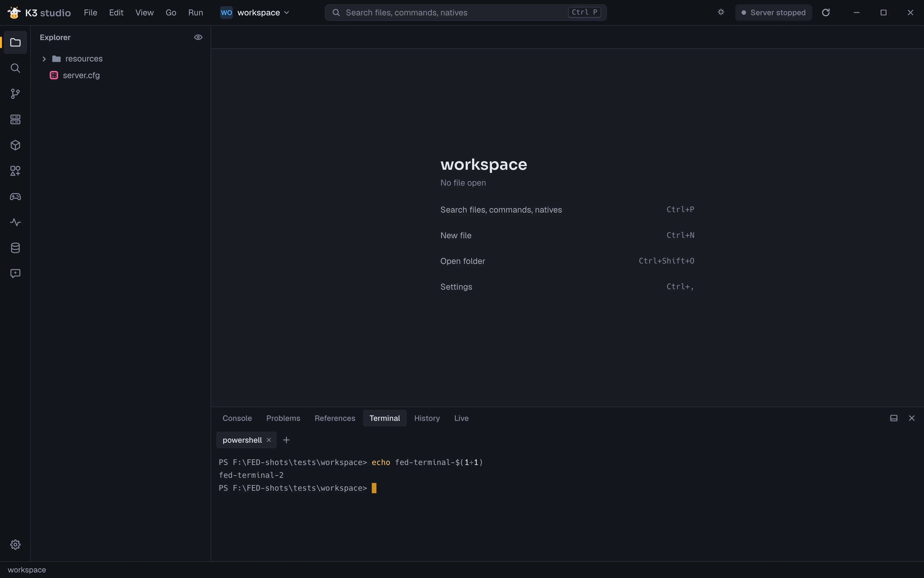This screenshot has height=578, width=924.
Task: Open the source control branch icon
Action: 15,94
